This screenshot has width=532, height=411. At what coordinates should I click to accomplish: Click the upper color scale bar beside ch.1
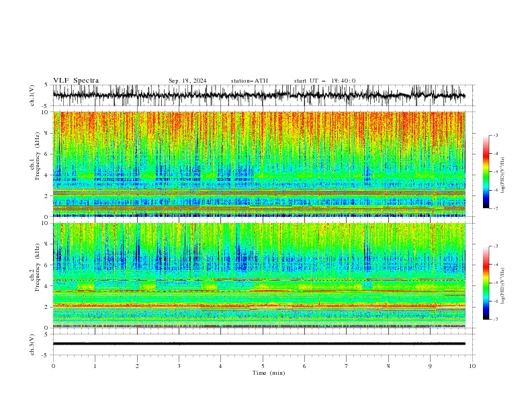click(x=486, y=172)
